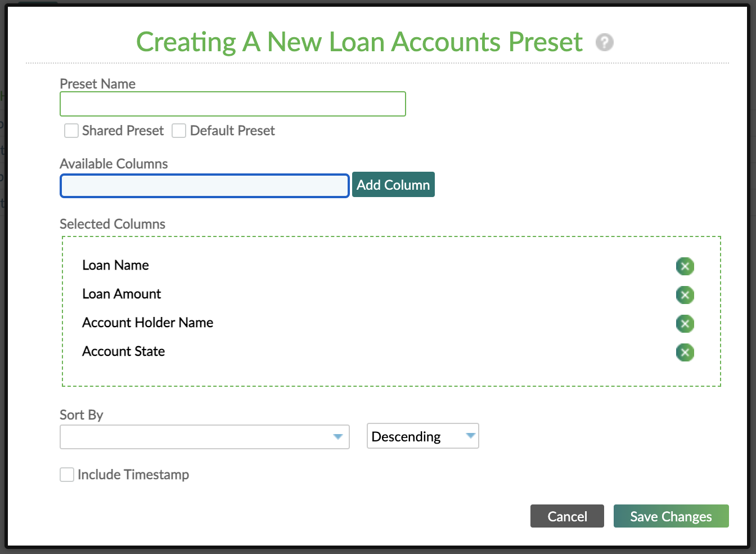
Task: Check the Default Preset option
Action: (179, 131)
